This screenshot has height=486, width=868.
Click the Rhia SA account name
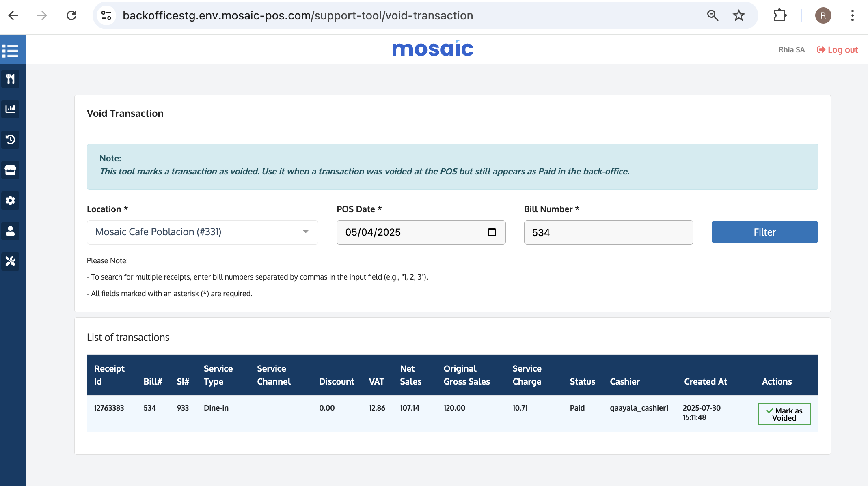coord(791,49)
